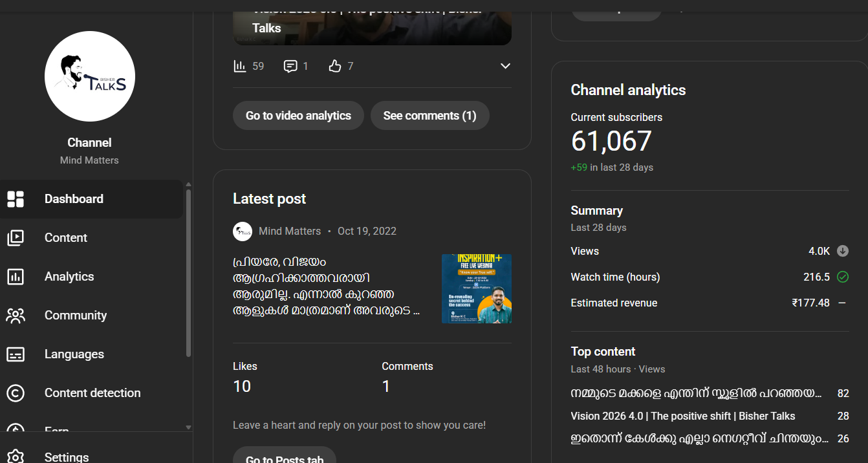Open Vision 2026 4.0 top content link
Viewport: 868px width, 463px height.
tap(682, 416)
